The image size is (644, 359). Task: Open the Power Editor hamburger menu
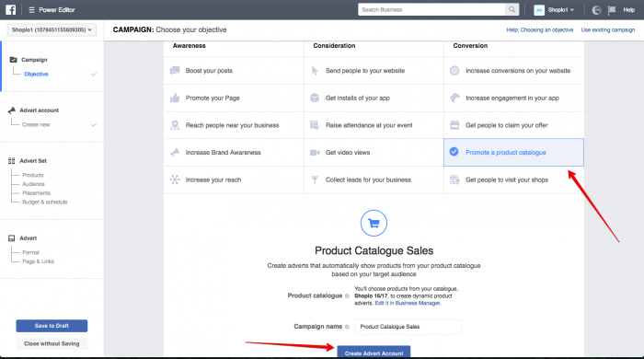[31, 9]
